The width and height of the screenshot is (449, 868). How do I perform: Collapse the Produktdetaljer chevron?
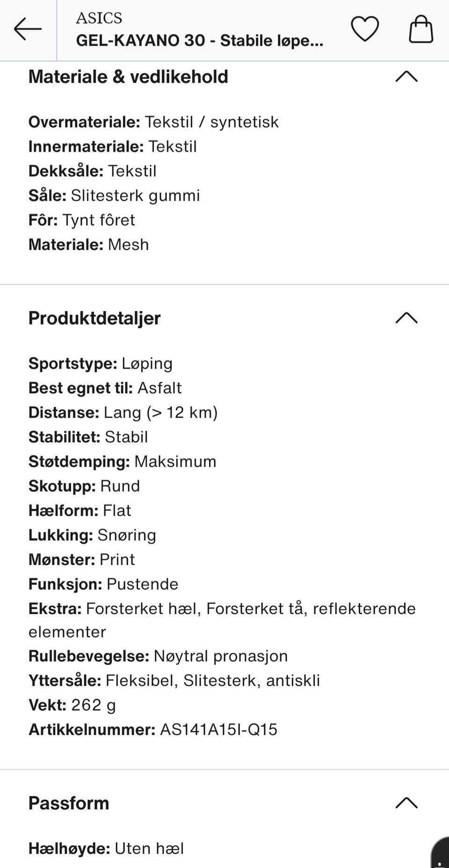[x=406, y=318]
